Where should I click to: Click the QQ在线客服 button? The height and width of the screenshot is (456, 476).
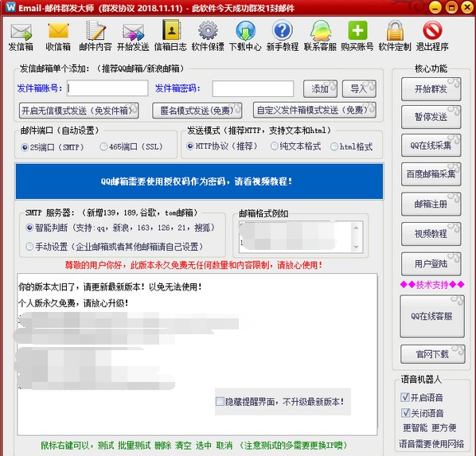(x=432, y=317)
